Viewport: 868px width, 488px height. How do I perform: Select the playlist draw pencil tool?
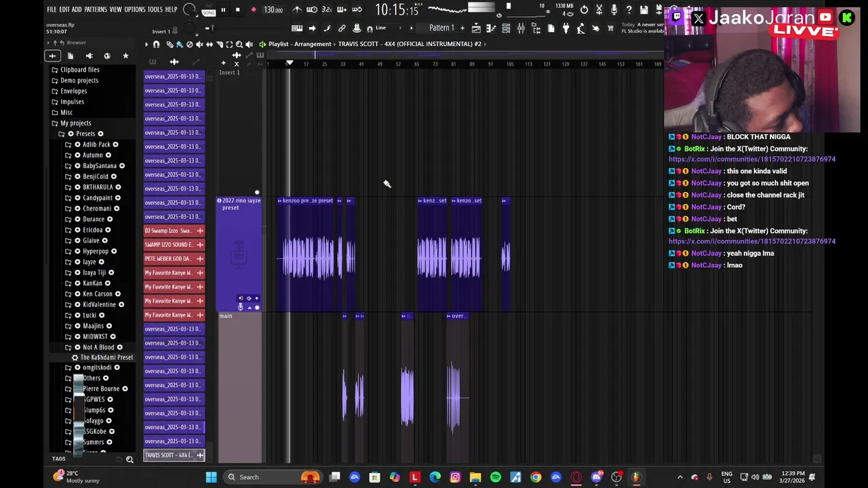(170, 44)
